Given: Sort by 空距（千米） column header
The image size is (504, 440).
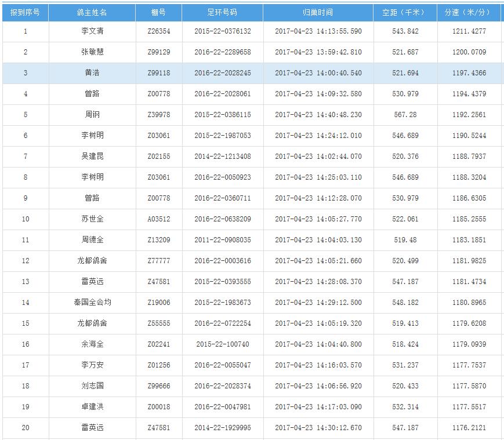Looking at the screenshot, I should [x=405, y=12].
